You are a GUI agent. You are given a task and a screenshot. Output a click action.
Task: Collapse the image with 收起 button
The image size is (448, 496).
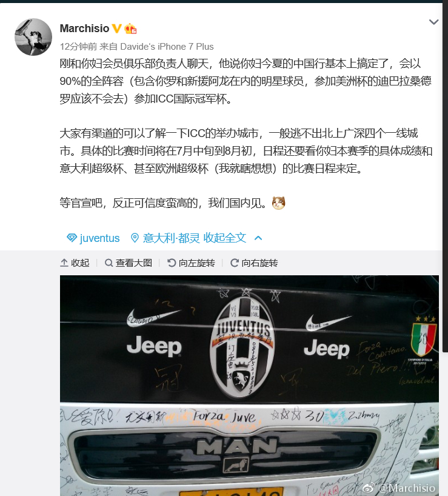[x=75, y=263]
